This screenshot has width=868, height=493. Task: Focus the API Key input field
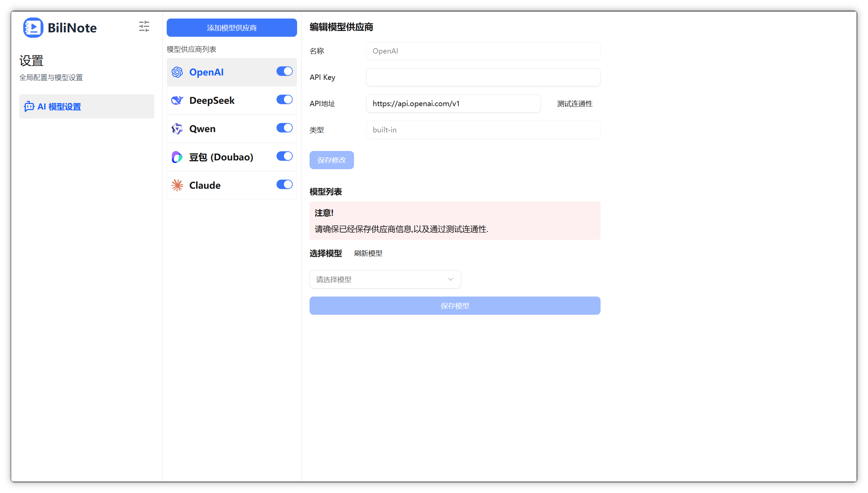483,77
